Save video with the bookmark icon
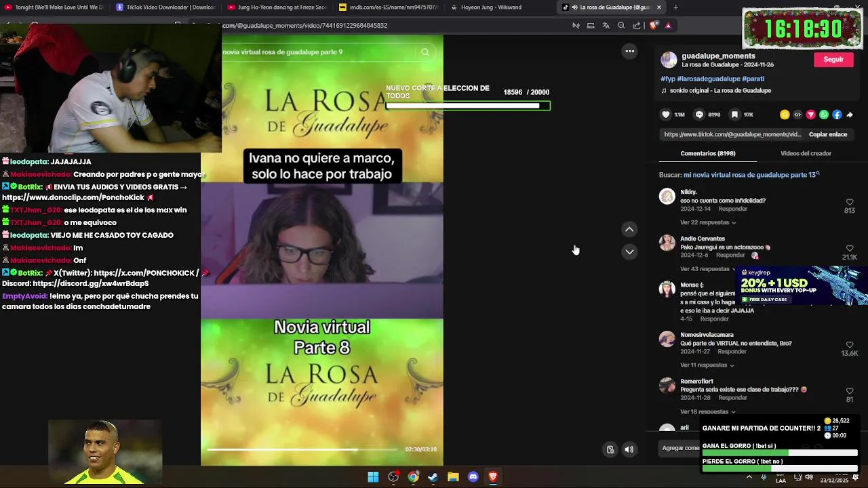This screenshot has width=868, height=488. pos(735,115)
